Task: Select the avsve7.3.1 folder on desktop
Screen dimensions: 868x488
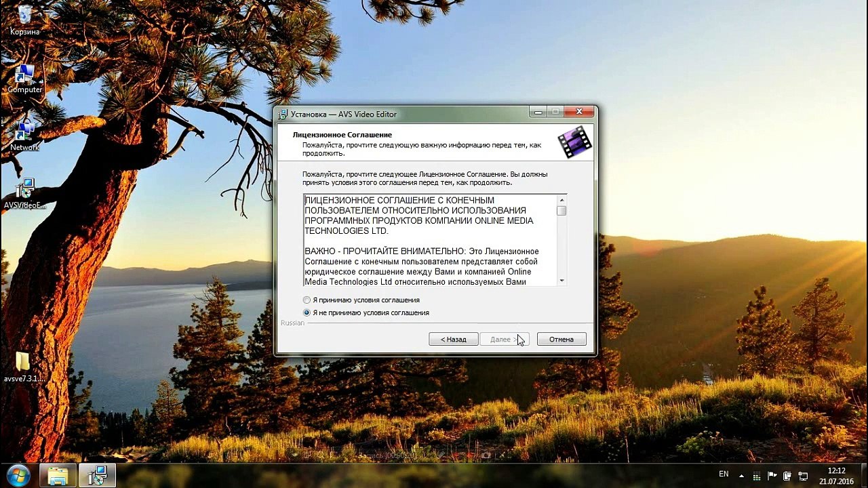Action: pyautogui.click(x=24, y=367)
